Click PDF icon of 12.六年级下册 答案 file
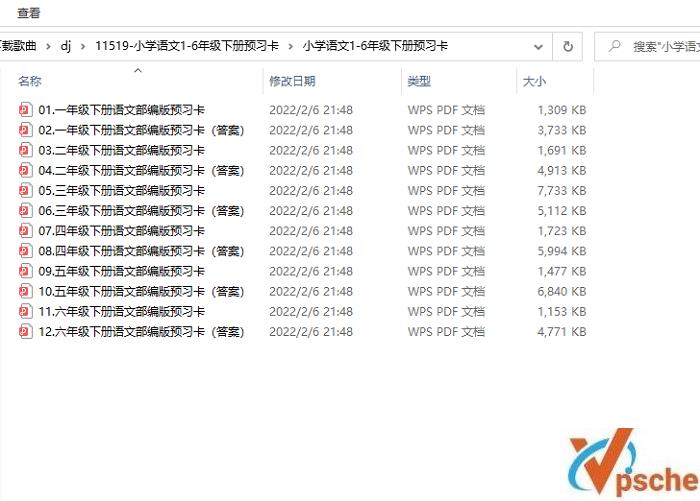Screen dimensions: 700x501 click(25, 331)
